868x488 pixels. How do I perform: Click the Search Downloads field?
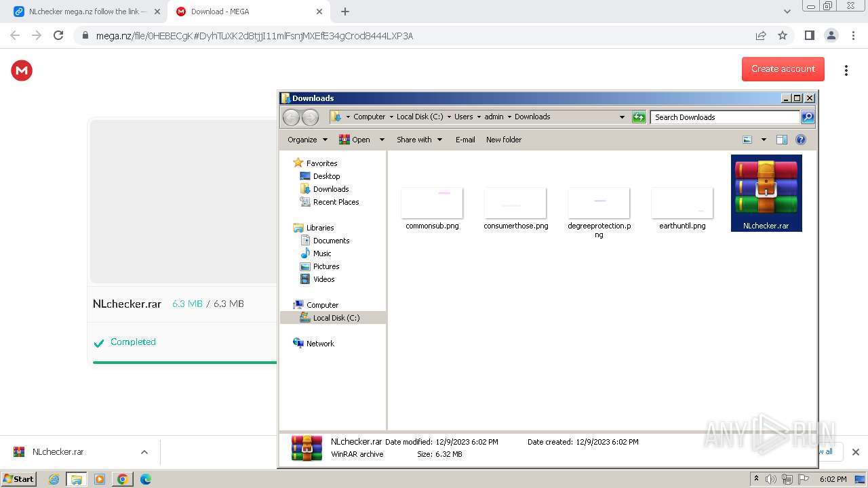pos(726,117)
